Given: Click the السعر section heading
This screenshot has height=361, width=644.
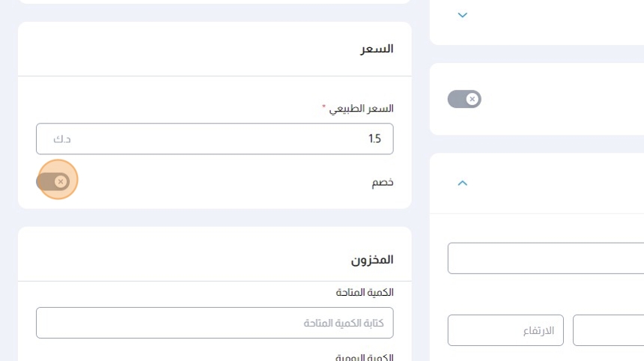Looking at the screenshot, I should click(x=377, y=49).
